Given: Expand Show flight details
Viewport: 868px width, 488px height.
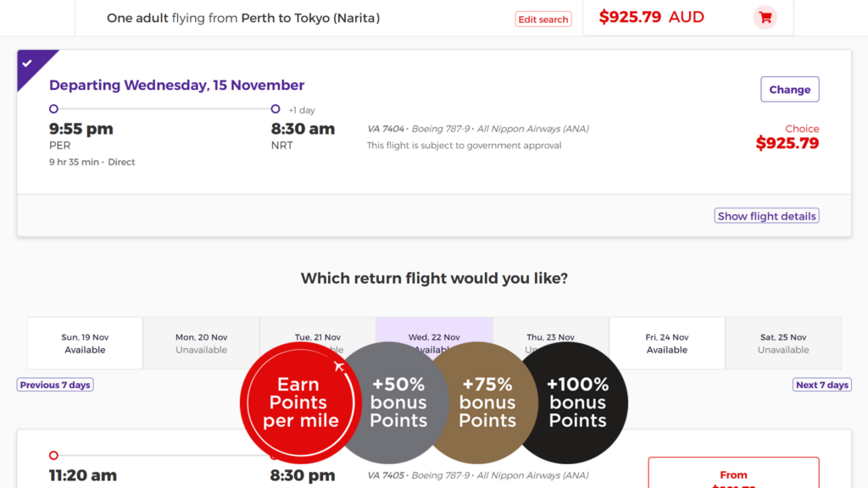Looking at the screenshot, I should tap(765, 215).
